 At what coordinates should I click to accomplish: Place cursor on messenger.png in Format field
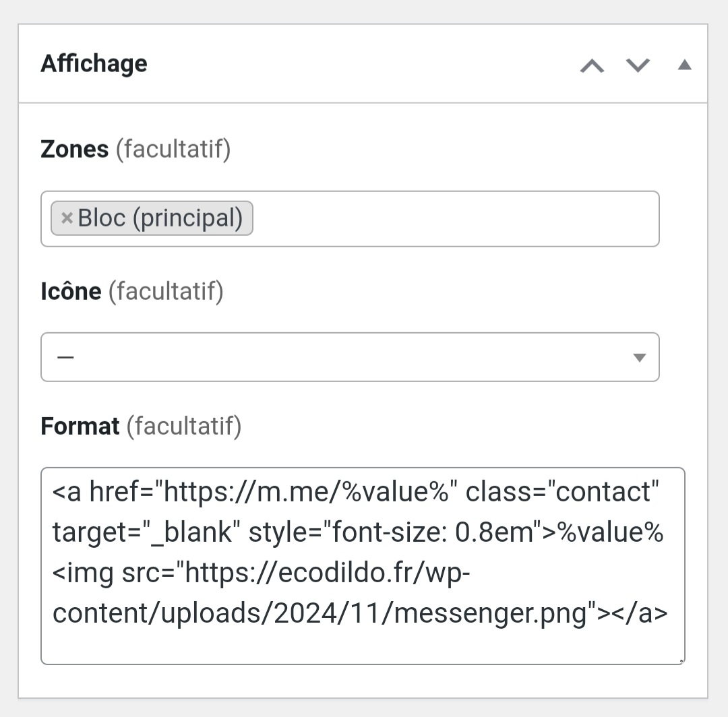[490, 613]
